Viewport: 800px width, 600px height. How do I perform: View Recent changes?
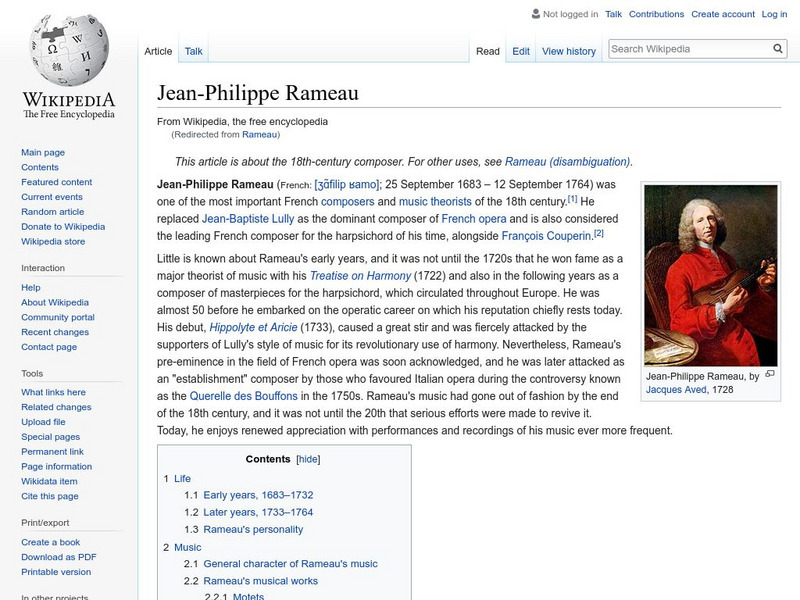coord(55,332)
